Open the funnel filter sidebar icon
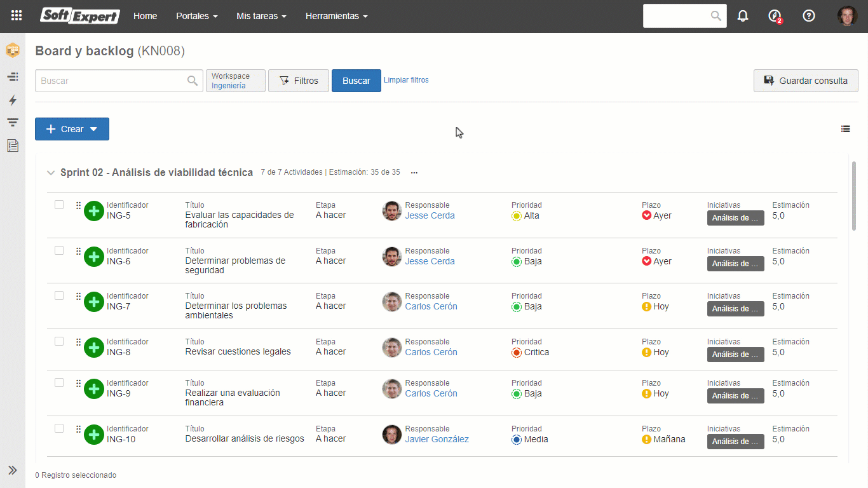The width and height of the screenshot is (868, 488). [x=13, y=123]
